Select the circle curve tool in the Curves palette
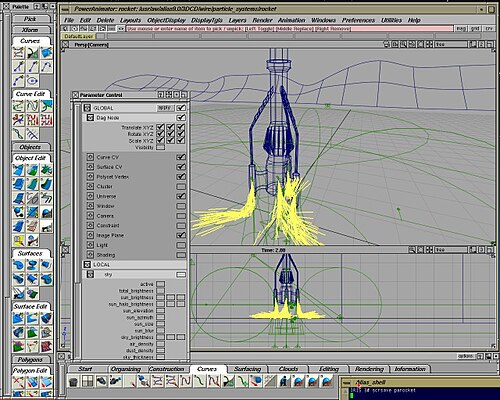500x400 pixels. pos(33,81)
